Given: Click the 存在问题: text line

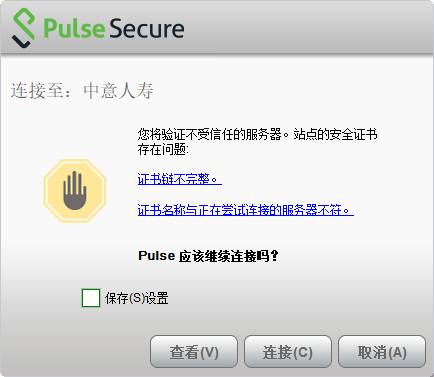Looking at the screenshot, I should (x=163, y=149).
